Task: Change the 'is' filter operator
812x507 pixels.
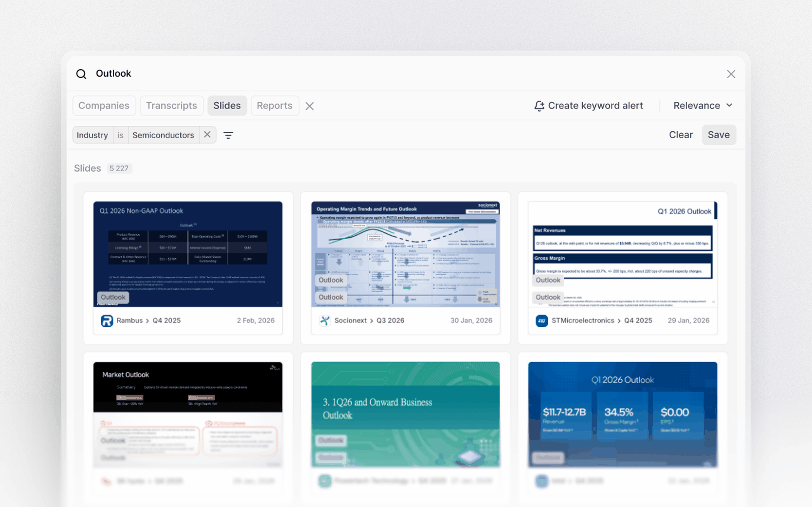Action: click(x=120, y=135)
